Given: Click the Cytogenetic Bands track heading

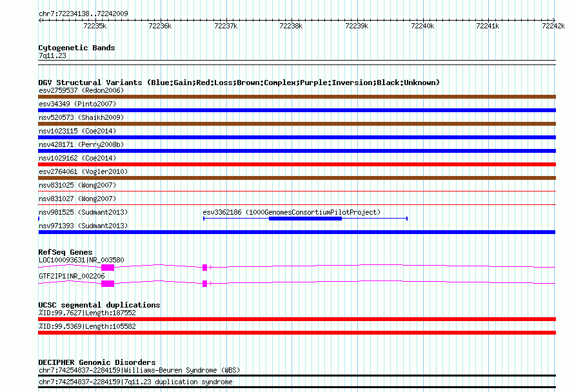Looking at the screenshot, I should pos(77,48).
